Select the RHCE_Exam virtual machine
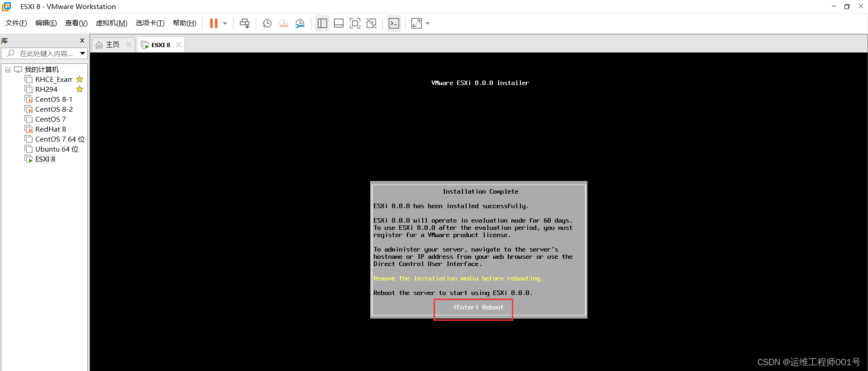868x371 pixels. click(x=53, y=79)
